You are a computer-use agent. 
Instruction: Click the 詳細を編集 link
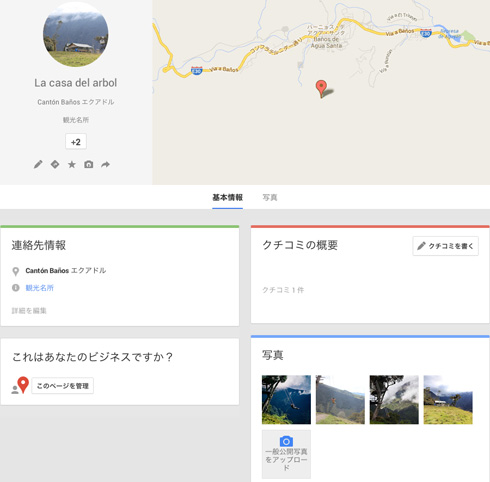click(29, 311)
